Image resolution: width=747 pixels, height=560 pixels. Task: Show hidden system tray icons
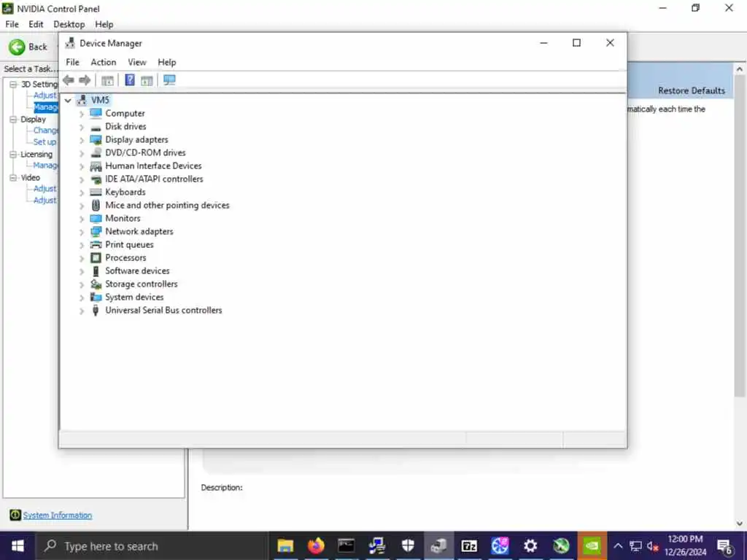(x=618, y=545)
